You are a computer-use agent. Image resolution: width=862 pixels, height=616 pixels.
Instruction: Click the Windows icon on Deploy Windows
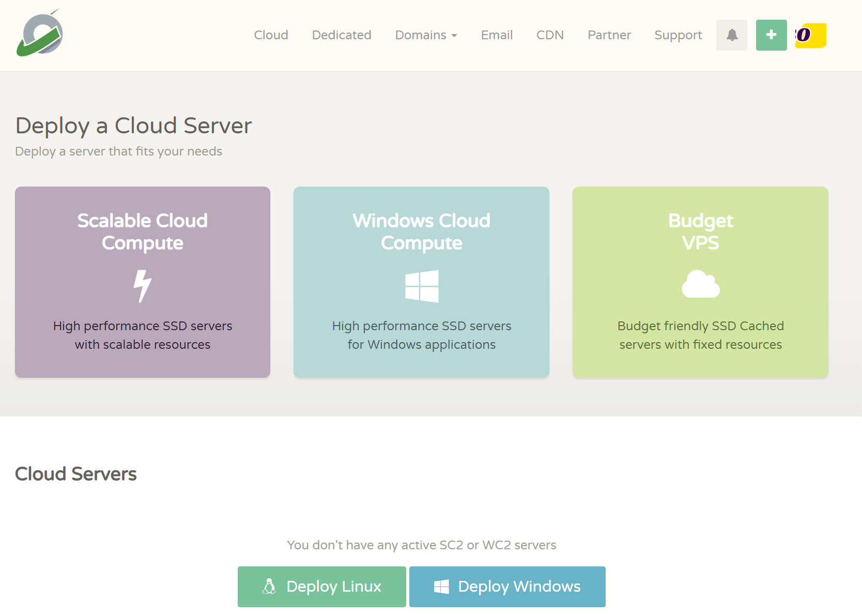coord(441,587)
